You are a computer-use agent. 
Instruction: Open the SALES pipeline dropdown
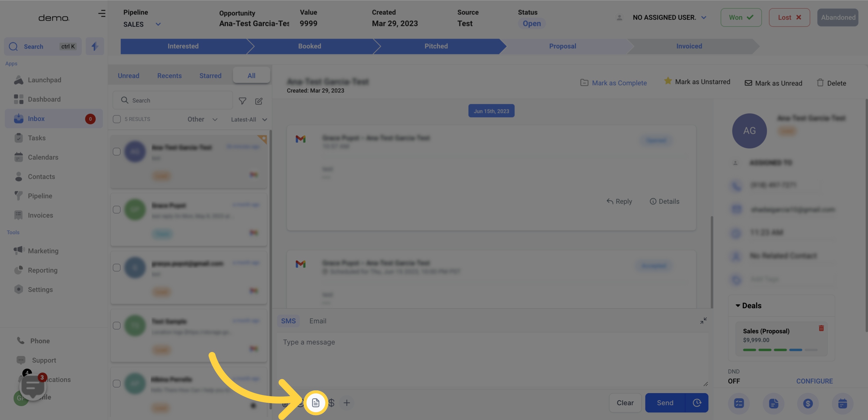142,24
